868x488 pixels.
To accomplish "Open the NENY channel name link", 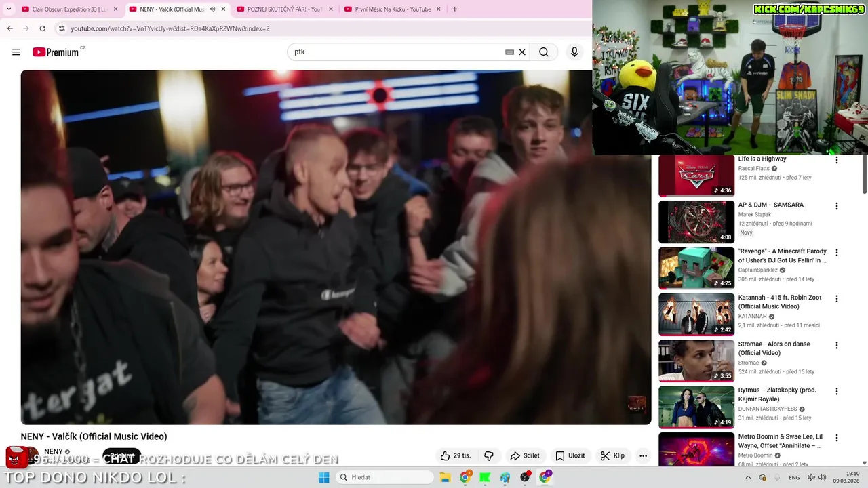I will [54, 451].
